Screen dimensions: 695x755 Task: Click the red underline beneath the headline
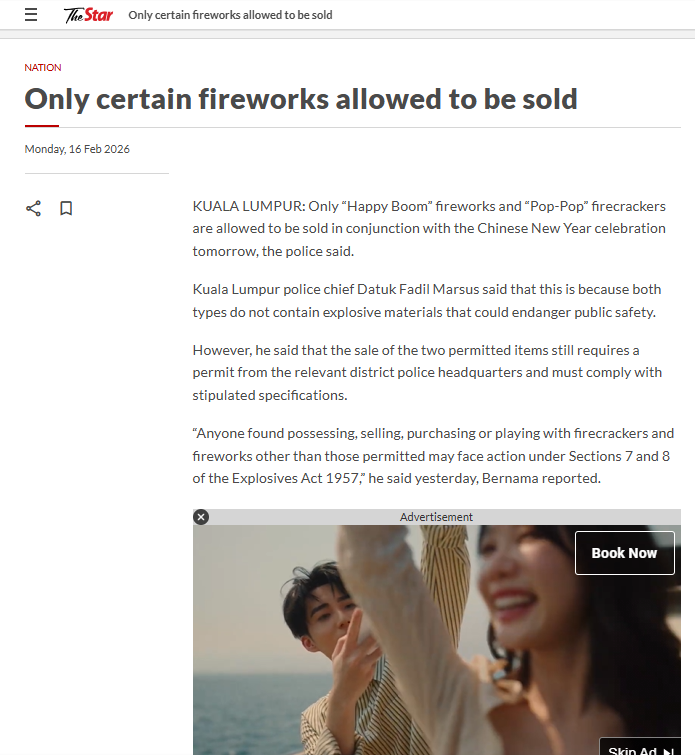(x=42, y=126)
